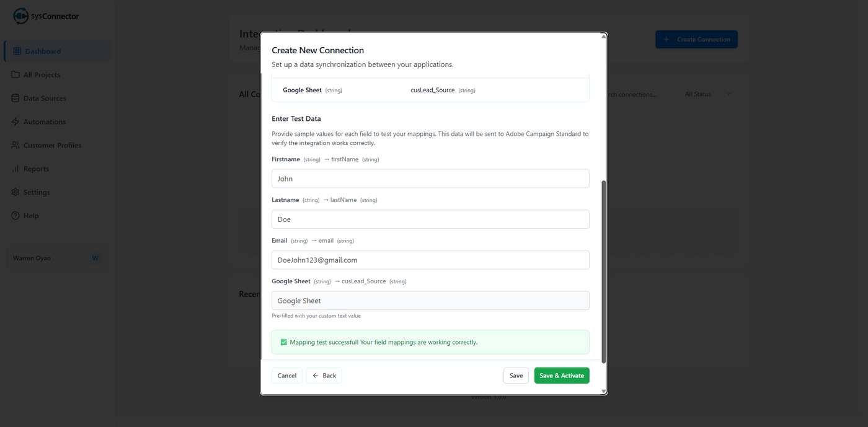Click the Email test data field
The height and width of the screenshot is (427, 868).
pos(430,260)
